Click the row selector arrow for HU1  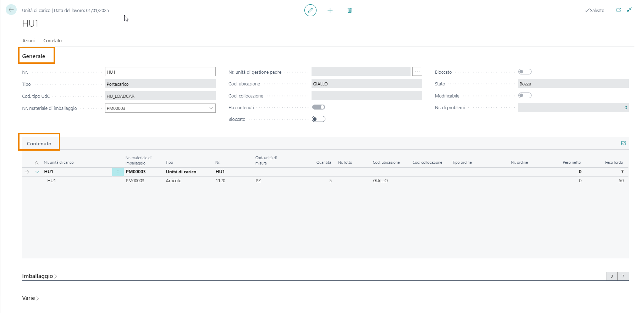click(27, 172)
